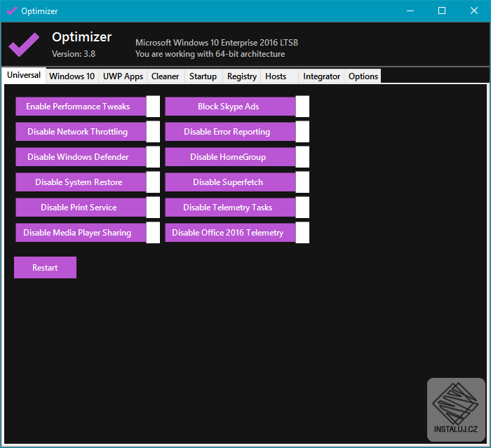491x448 pixels.
Task: Click the Optimizer heading in the header
Action: pyautogui.click(x=82, y=37)
